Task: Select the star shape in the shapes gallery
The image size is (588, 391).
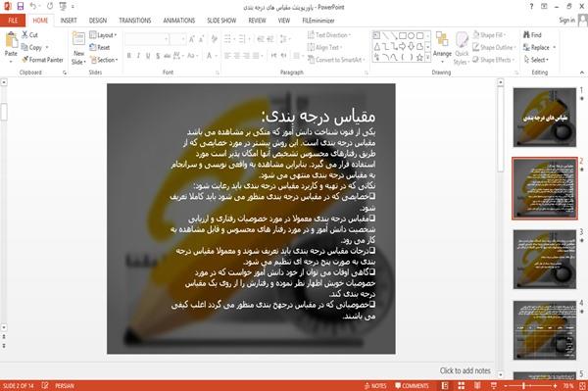Action: pos(419,58)
